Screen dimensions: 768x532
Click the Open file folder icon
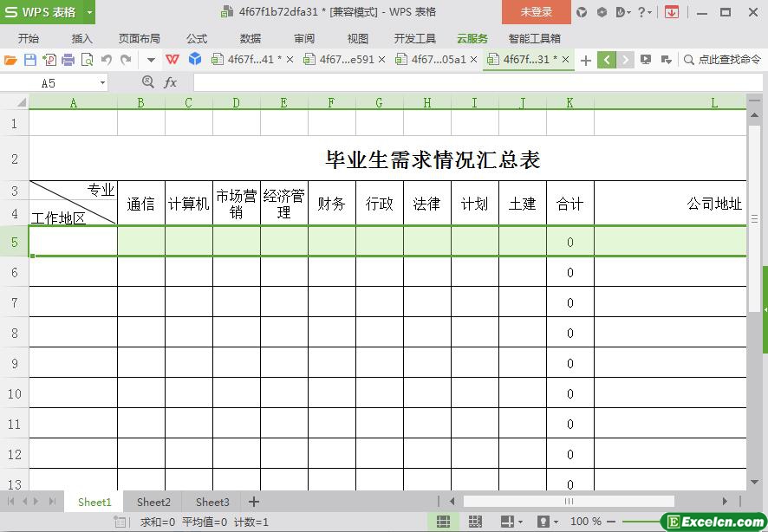click(10, 60)
